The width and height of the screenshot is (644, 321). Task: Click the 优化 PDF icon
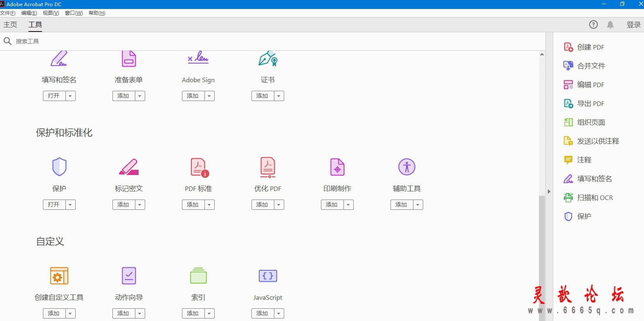[268, 167]
